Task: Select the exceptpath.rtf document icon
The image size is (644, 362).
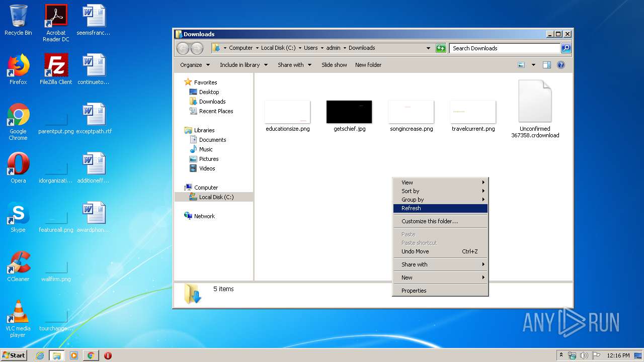Action: 94,119
